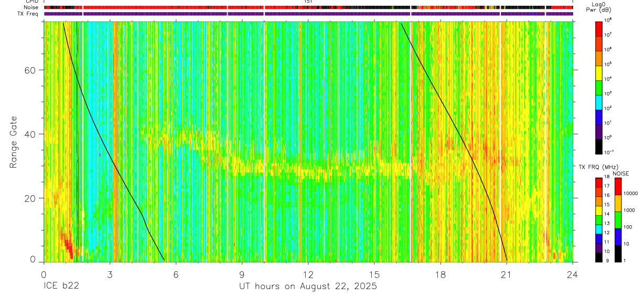The width and height of the screenshot is (644, 297).
Task: Click x-axis tick label '18'
Action: (x=441, y=274)
